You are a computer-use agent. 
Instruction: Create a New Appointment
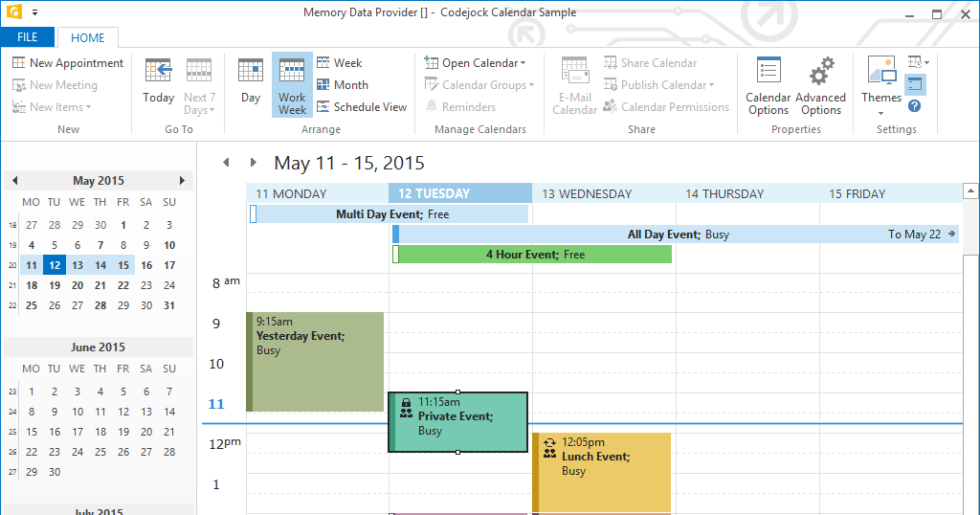68,63
